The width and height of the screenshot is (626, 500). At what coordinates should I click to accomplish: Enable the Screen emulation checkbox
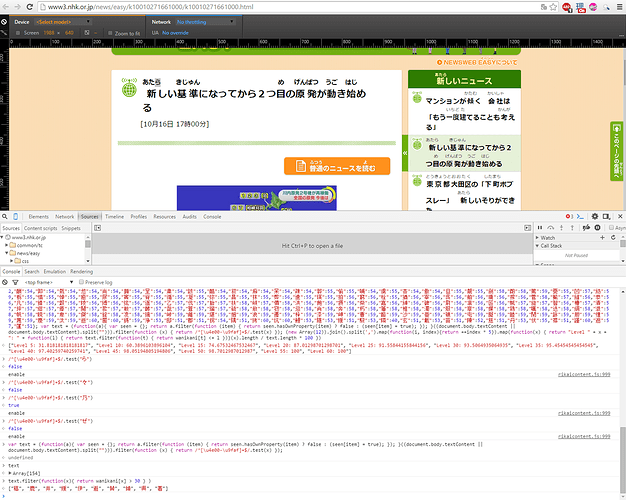point(18,33)
